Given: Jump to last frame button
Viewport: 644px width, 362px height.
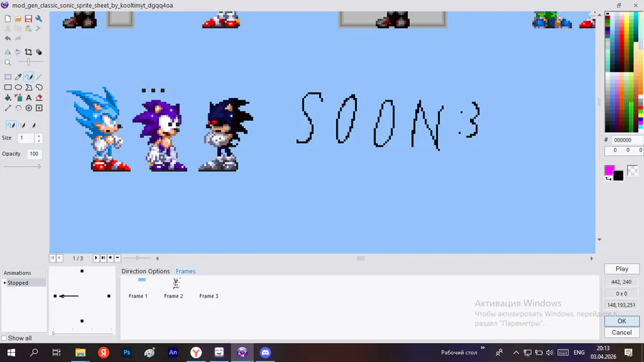Looking at the screenshot, I should 103,258.
